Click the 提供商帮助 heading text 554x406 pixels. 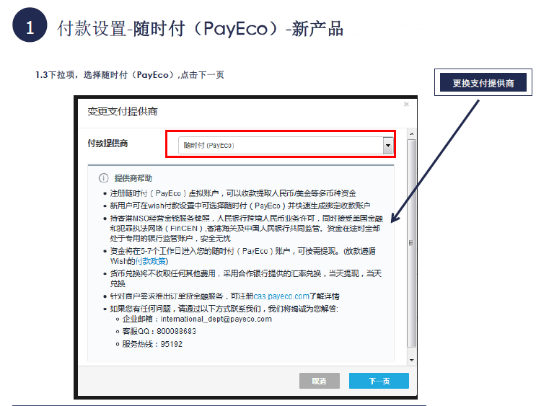133,178
